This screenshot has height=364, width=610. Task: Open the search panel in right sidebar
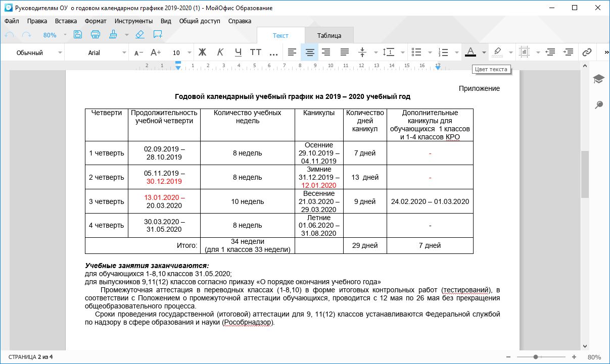(598, 105)
